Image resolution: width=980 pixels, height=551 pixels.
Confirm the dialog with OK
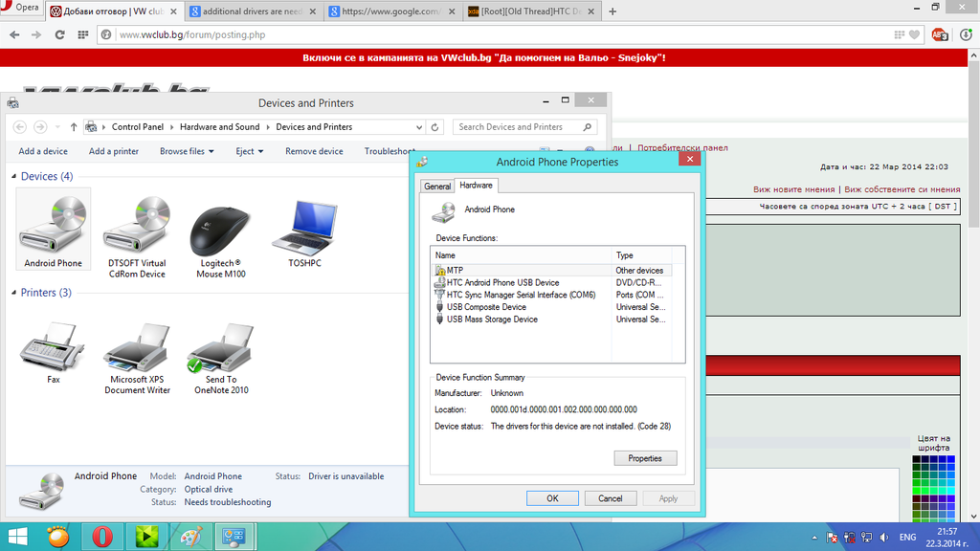tap(552, 498)
